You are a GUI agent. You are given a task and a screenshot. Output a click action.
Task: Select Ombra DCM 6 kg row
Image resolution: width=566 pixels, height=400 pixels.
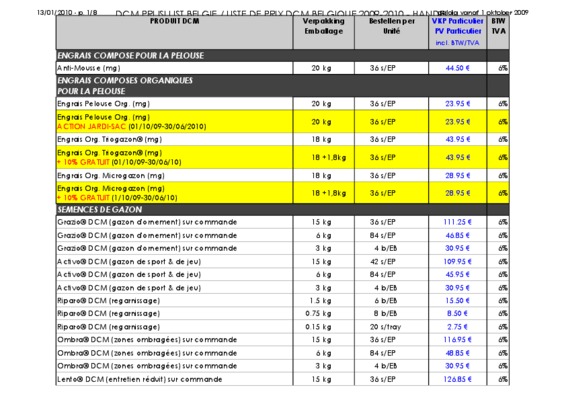tap(283, 353)
